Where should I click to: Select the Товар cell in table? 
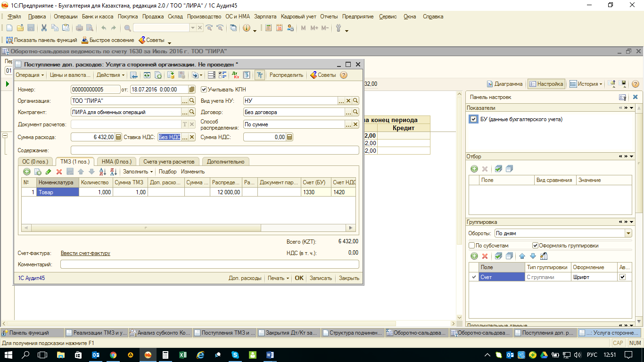58,192
